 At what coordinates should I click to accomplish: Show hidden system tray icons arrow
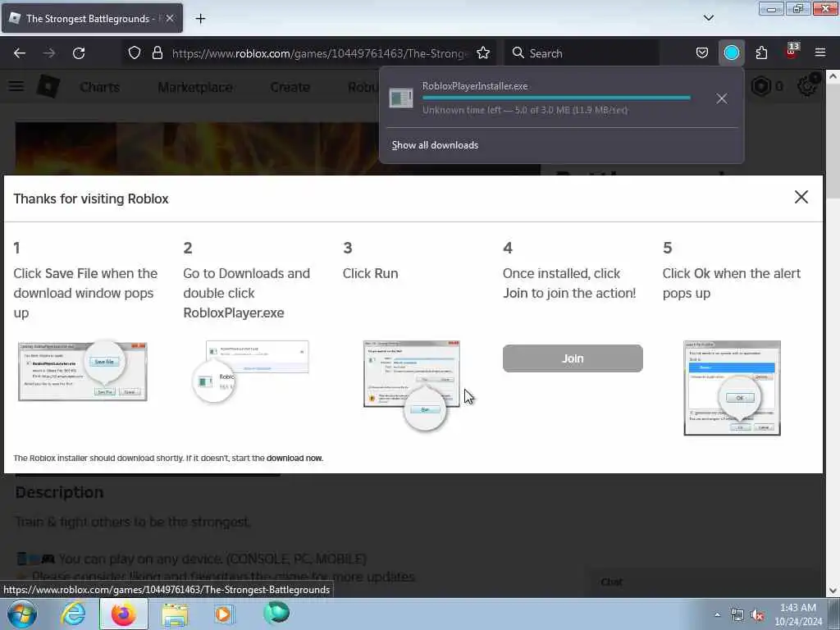click(x=717, y=614)
